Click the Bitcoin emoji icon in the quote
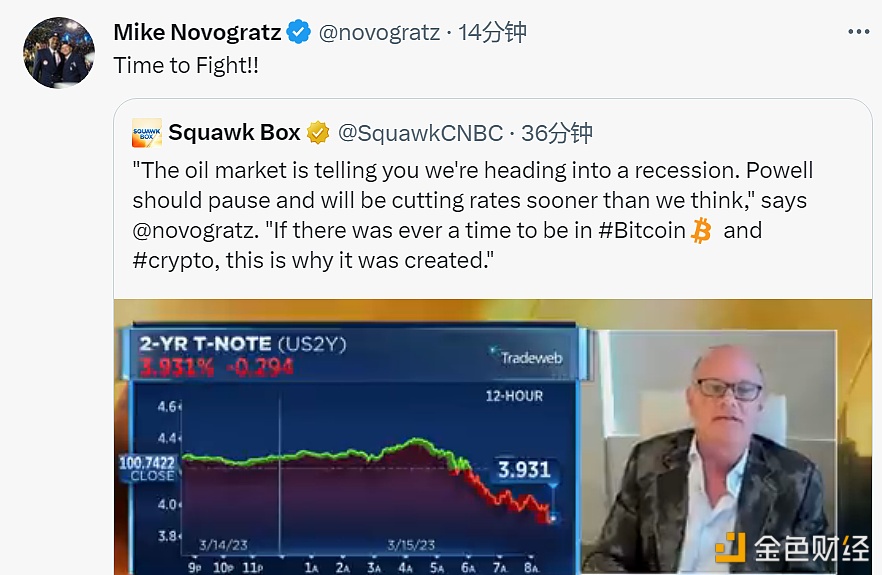This screenshot has height=575, width=882. (x=701, y=231)
